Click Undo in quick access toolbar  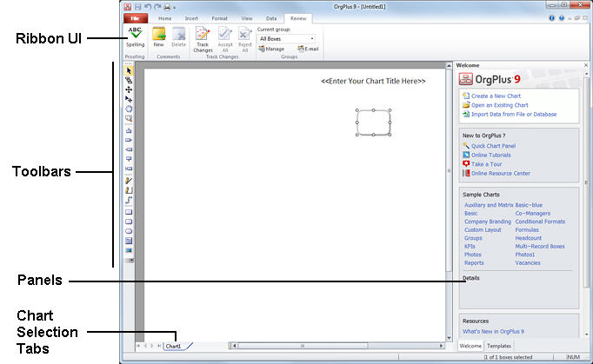[148, 7]
